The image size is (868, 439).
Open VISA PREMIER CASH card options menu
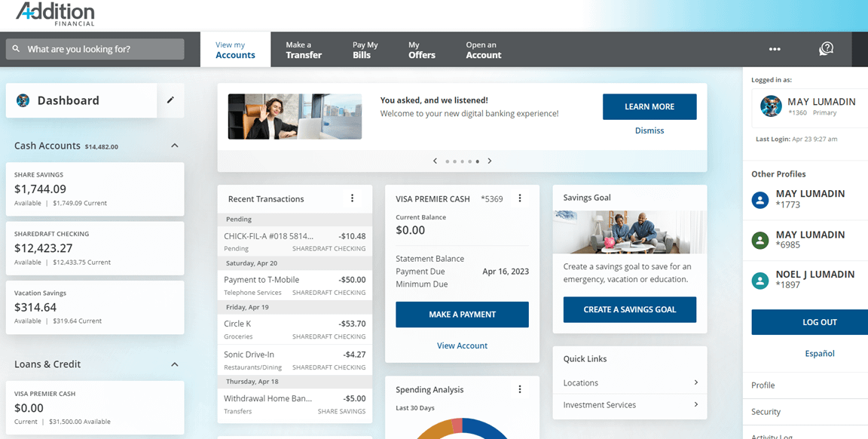[x=520, y=198]
